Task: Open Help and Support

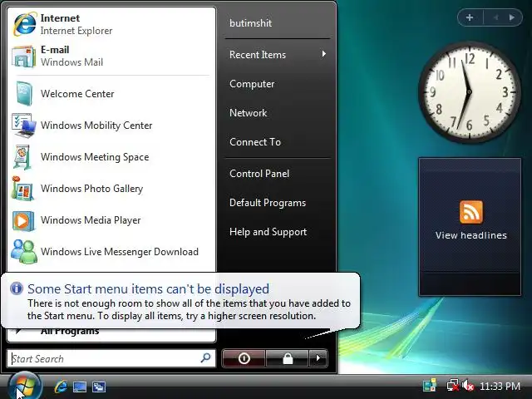Action: click(x=268, y=232)
